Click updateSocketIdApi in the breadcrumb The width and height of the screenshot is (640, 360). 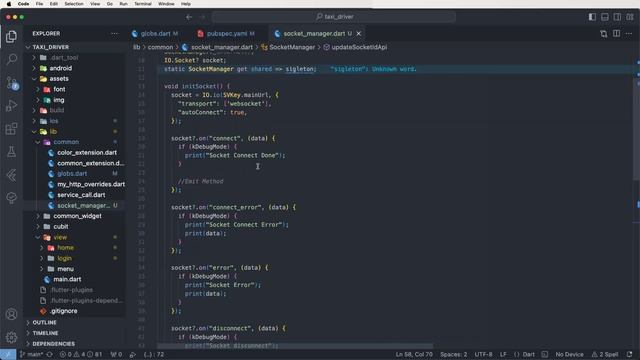point(359,47)
